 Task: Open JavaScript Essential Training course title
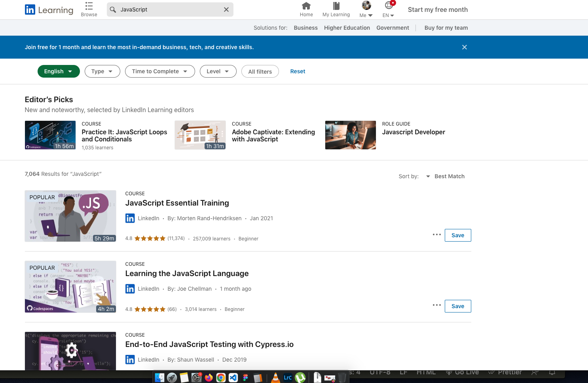pos(177,203)
